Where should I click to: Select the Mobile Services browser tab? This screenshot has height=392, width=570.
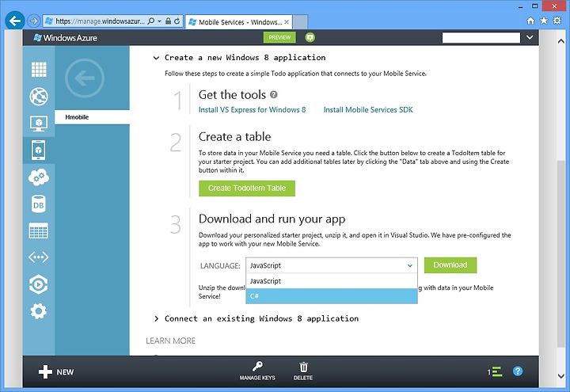point(238,22)
